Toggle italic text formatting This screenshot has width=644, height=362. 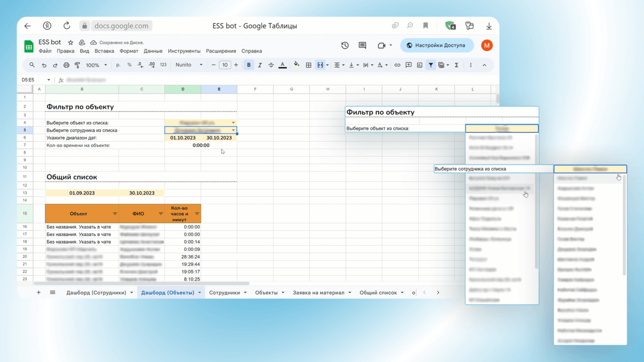point(260,65)
